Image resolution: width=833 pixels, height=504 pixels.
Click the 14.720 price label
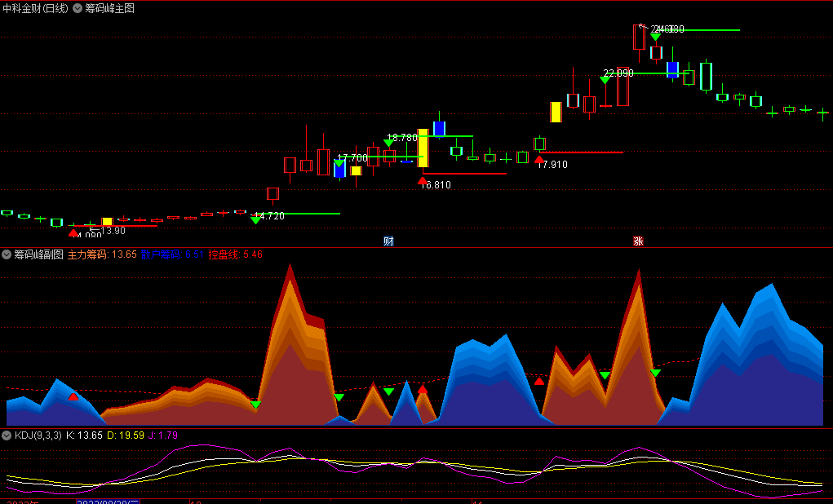click(269, 215)
